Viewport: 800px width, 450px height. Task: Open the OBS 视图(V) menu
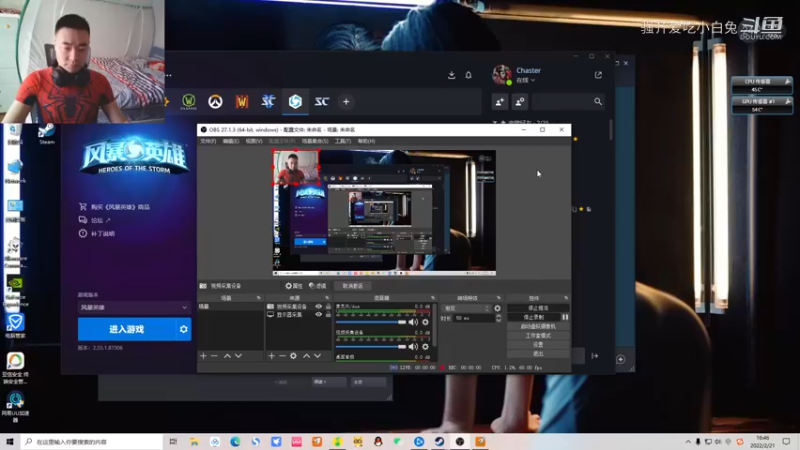click(x=254, y=141)
